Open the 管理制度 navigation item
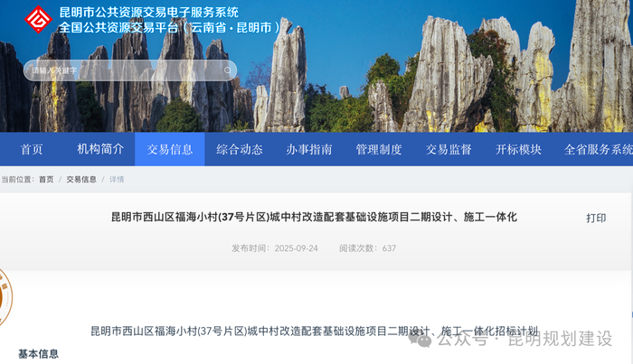 point(379,150)
